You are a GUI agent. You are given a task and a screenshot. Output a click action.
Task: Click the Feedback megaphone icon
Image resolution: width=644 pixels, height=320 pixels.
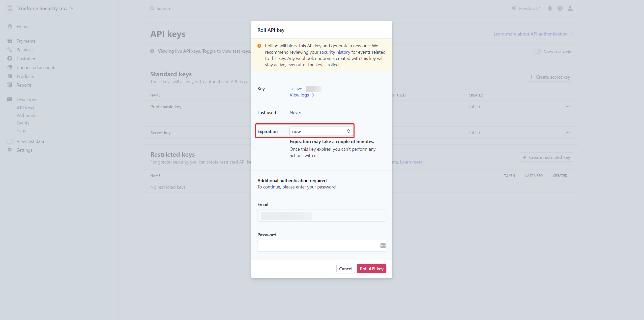[514, 8]
